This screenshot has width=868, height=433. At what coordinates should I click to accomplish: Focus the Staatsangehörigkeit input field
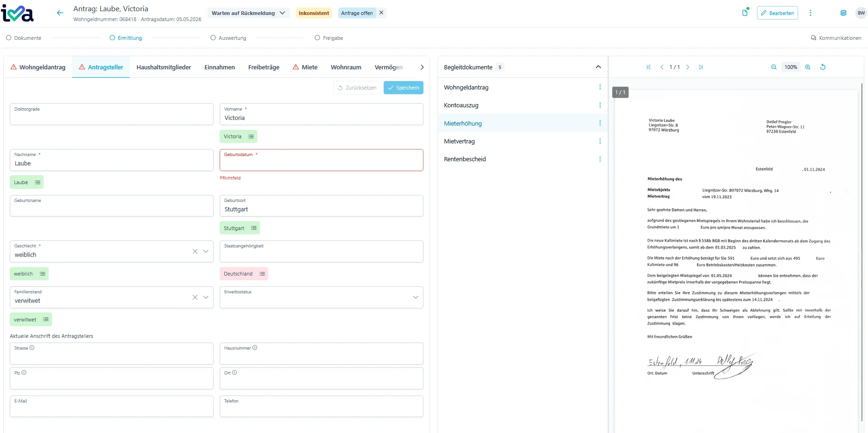321,251
